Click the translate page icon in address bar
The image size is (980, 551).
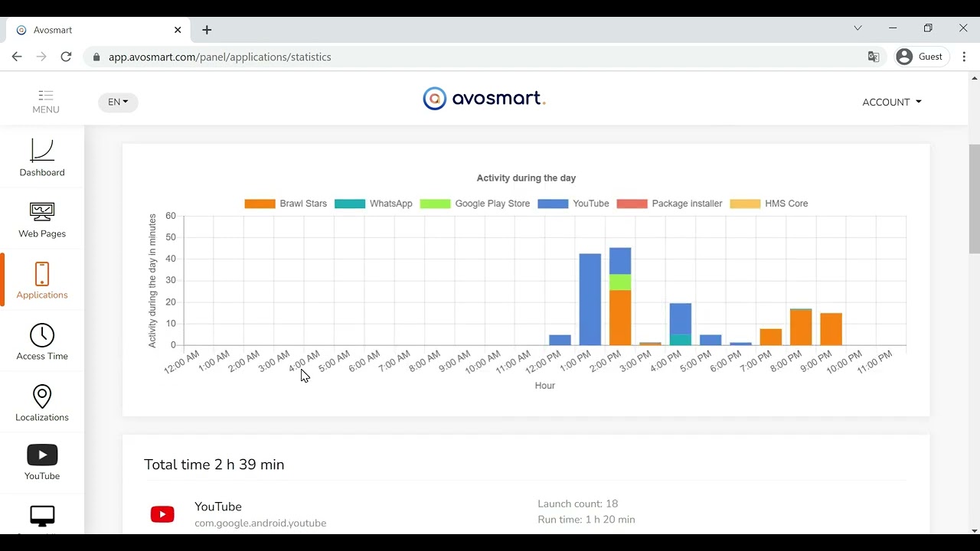(x=873, y=57)
